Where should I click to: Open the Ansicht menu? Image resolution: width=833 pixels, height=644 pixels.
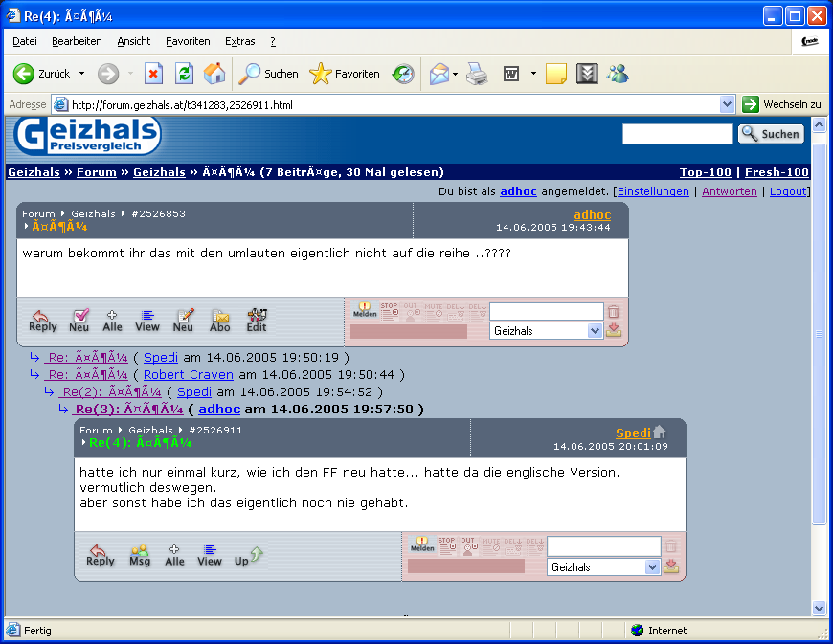[134, 41]
